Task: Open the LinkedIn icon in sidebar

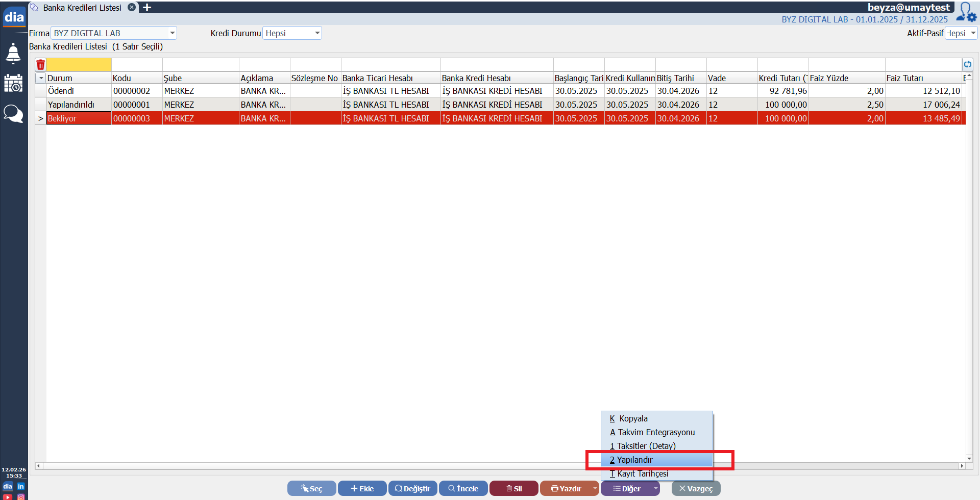Action: tap(21, 486)
